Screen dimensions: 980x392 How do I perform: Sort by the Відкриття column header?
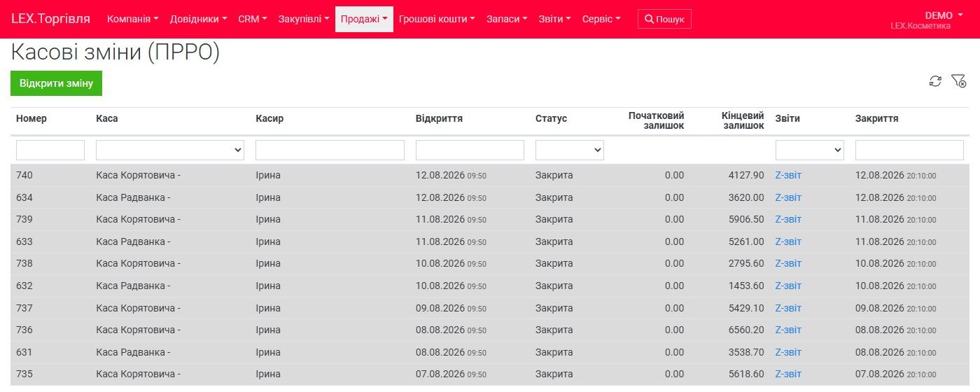pyautogui.click(x=439, y=118)
